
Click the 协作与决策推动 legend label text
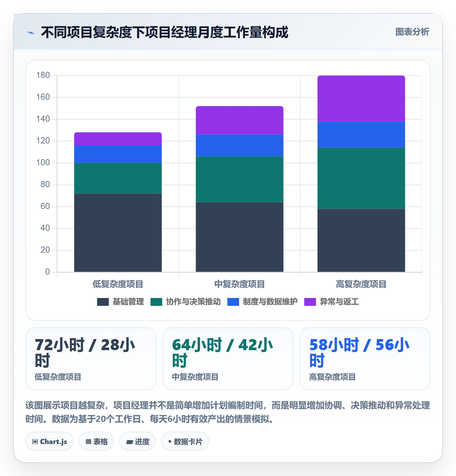point(193,302)
